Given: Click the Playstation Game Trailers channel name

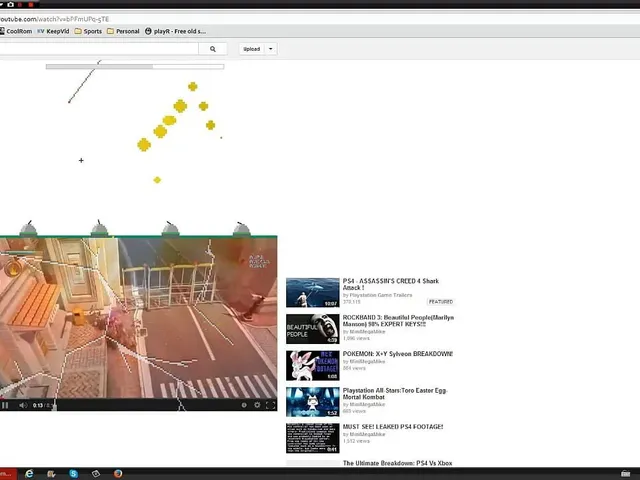Looking at the screenshot, I should coord(381,295).
